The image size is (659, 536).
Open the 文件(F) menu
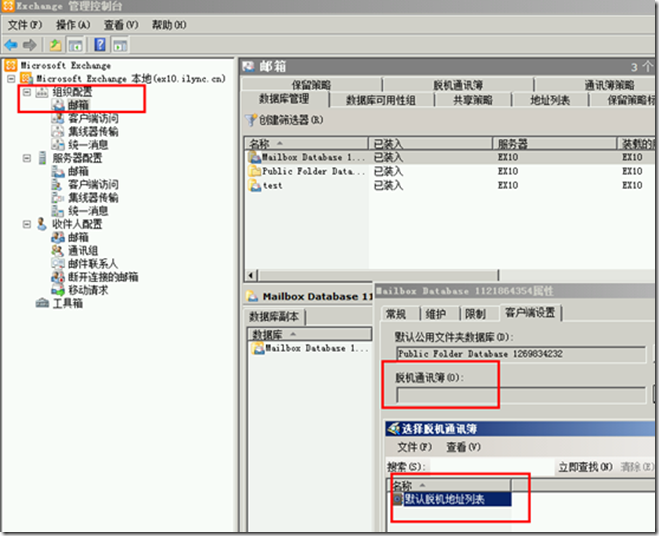25,25
